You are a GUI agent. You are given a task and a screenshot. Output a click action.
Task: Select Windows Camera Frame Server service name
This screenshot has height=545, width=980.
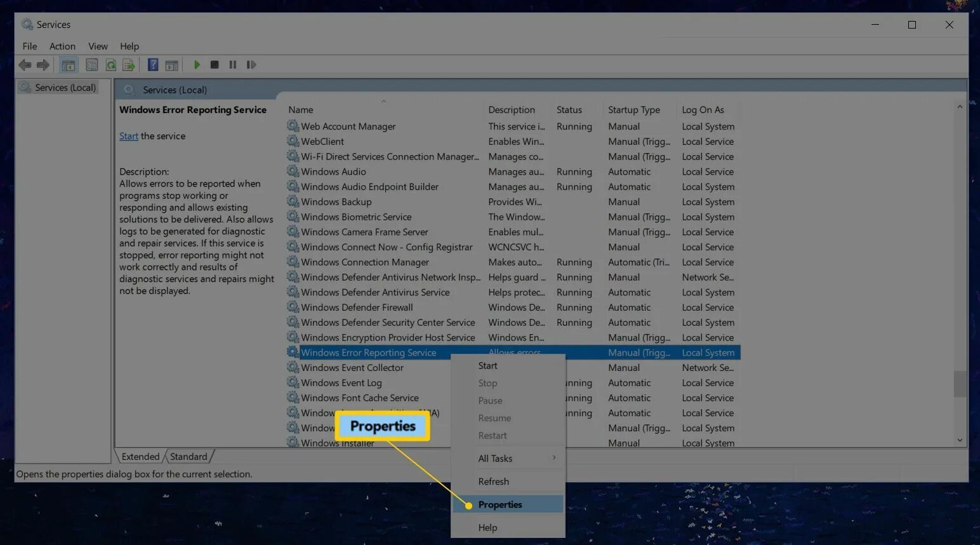tap(364, 232)
